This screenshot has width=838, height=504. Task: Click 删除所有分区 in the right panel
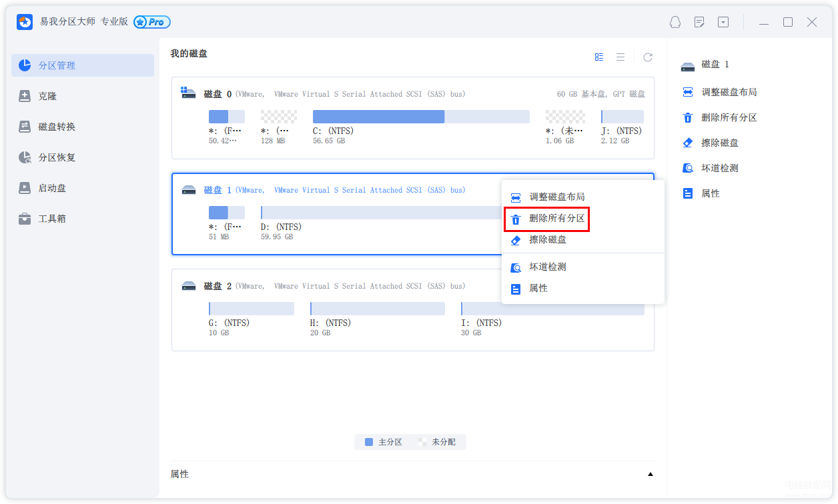pos(729,117)
